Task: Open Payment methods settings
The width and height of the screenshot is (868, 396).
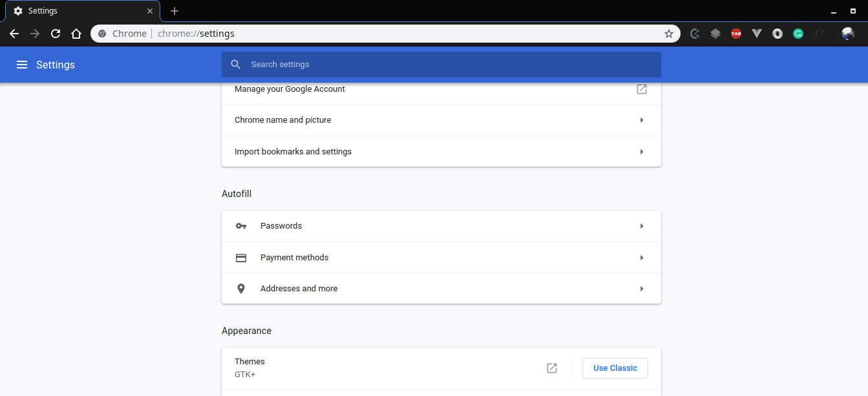Action: (441, 257)
